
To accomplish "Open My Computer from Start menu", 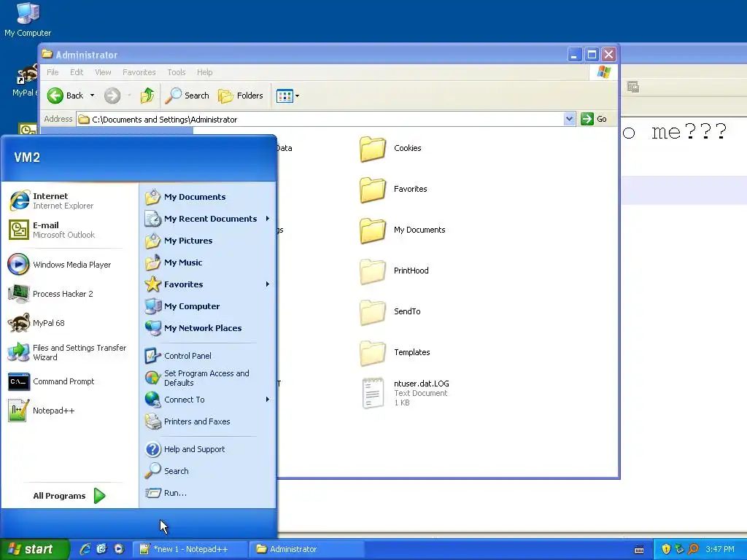I will tap(207, 306).
